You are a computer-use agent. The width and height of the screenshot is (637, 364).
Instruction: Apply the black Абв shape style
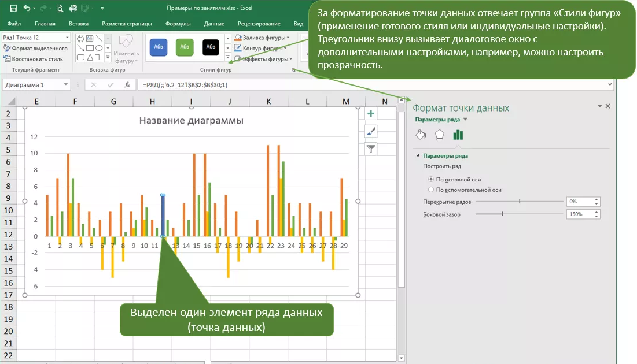click(x=211, y=47)
